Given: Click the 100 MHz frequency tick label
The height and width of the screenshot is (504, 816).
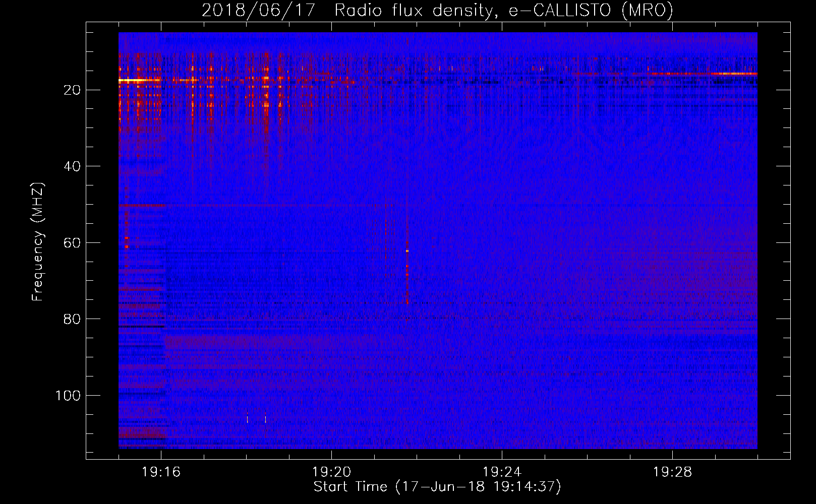Looking at the screenshot, I should coord(68,396).
